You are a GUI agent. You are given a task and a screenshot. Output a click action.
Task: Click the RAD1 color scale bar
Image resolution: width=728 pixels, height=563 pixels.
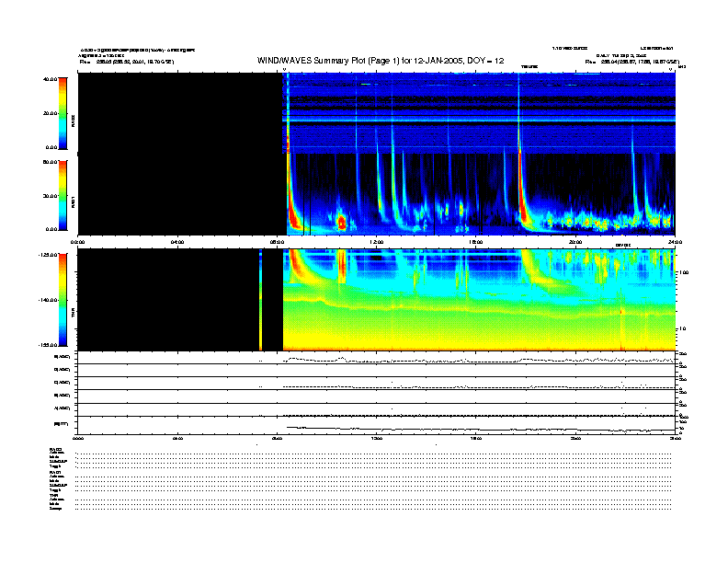(63, 195)
